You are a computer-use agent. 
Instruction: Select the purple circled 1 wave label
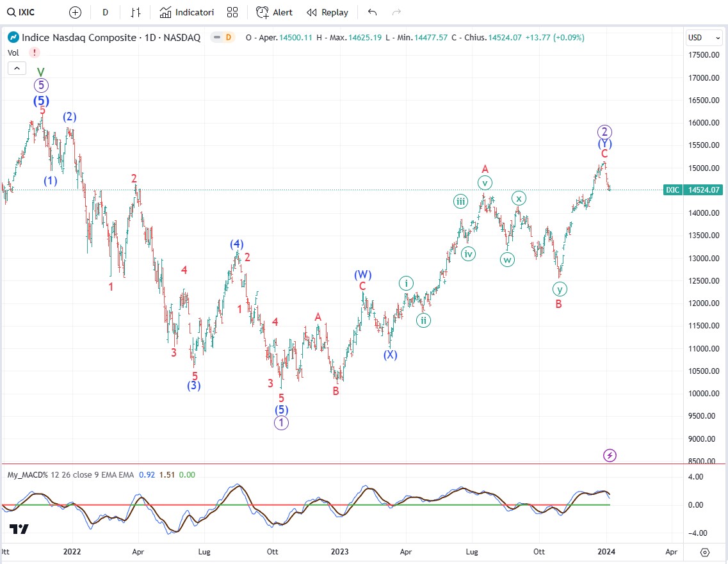point(281,423)
